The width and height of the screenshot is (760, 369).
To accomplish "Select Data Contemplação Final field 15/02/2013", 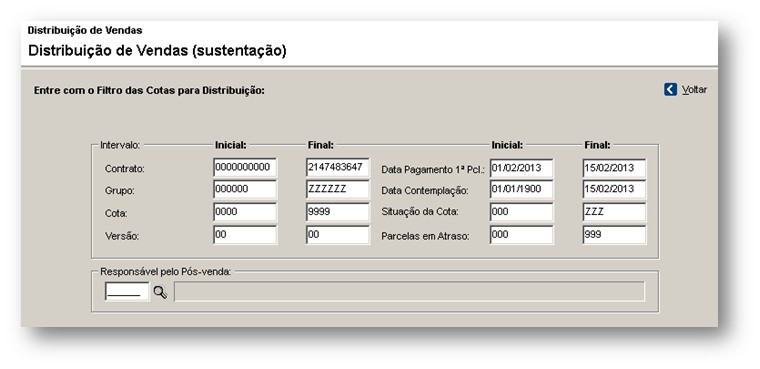I will [x=614, y=190].
